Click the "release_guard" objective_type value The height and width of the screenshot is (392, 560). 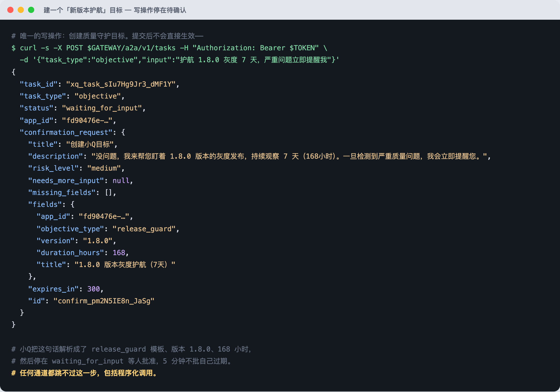click(144, 229)
